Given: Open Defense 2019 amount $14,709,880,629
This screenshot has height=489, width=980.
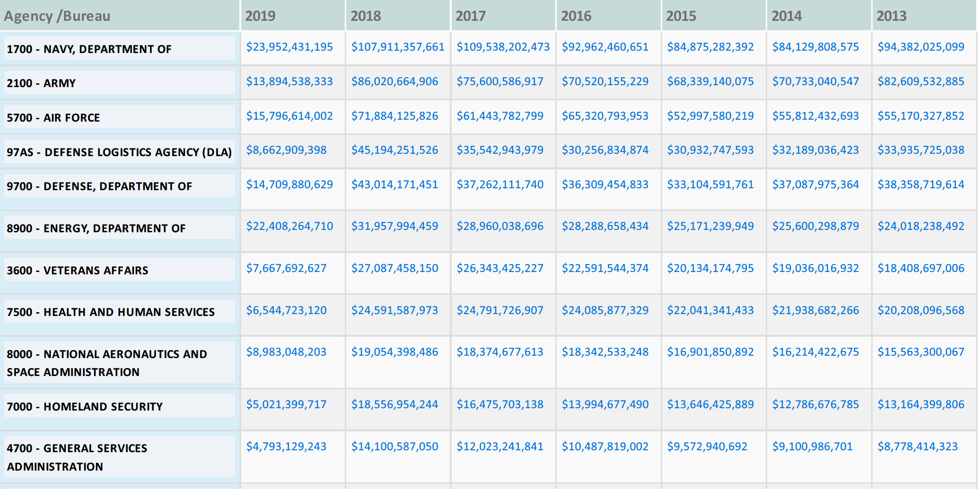Looking at the screenshot, I should coord(289,184).
